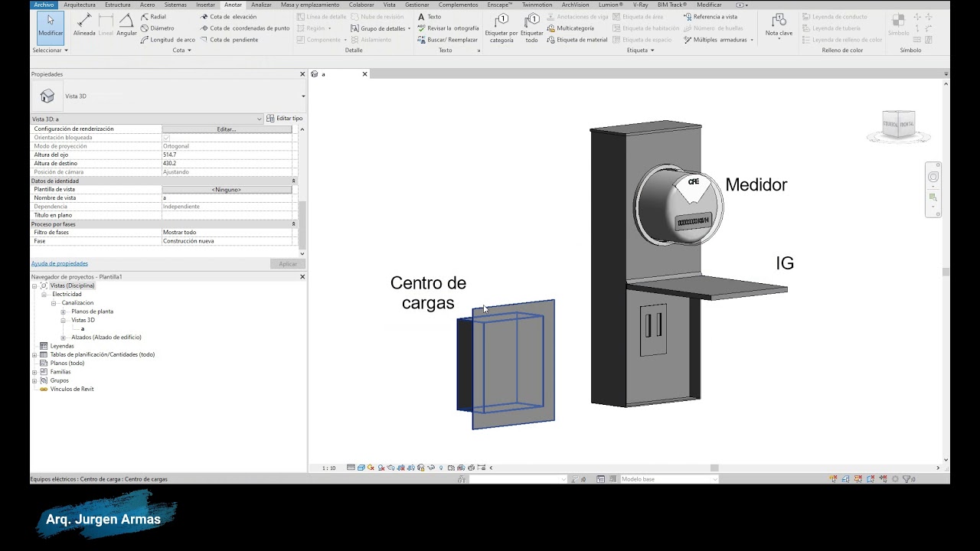Expand the Planos de planta node

tap(64, 311)
